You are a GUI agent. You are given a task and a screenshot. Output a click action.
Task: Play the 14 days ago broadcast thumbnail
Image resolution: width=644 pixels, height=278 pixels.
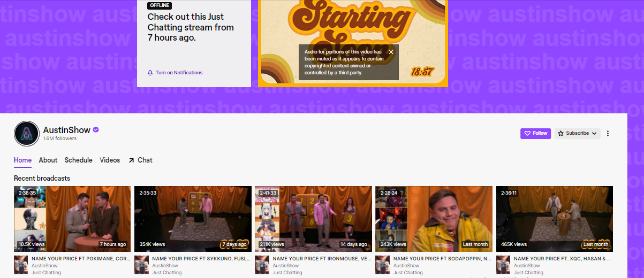click(313, 219)
